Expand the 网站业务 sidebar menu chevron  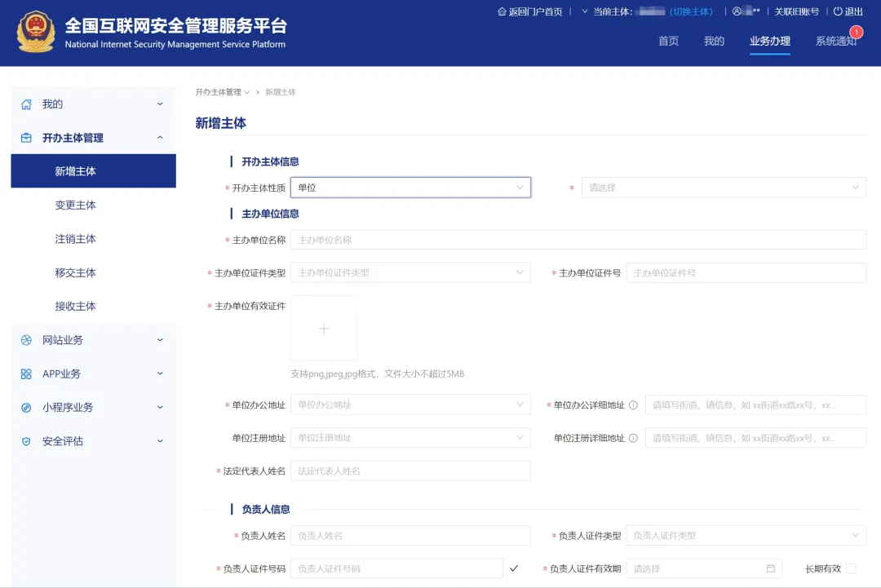coord(160,340)
